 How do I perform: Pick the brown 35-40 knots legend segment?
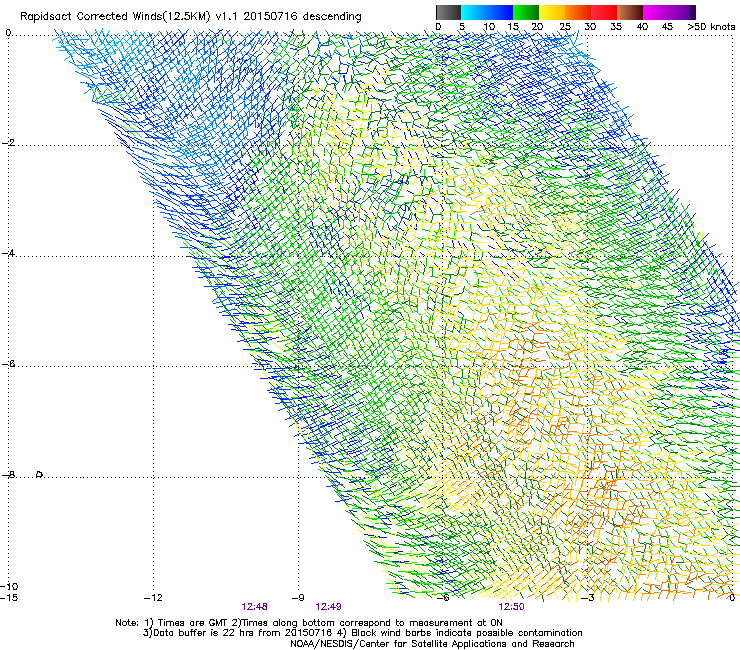630,12
